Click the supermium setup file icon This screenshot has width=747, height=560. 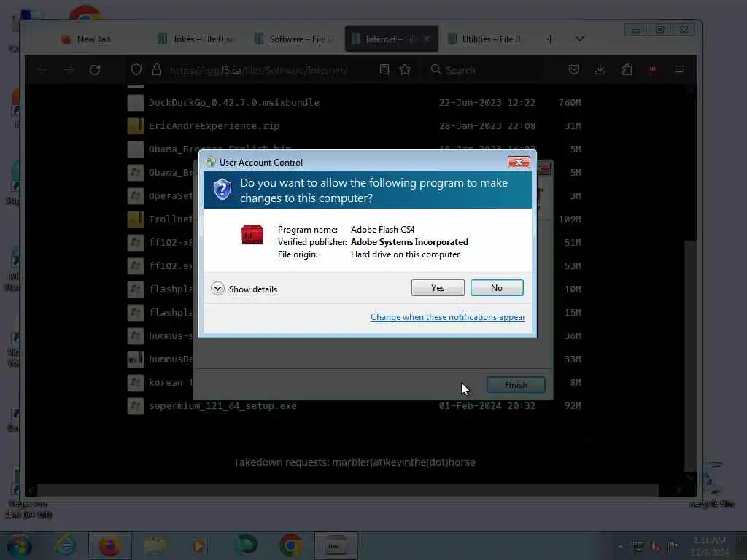pyautogui.click(x=135, y=405)
